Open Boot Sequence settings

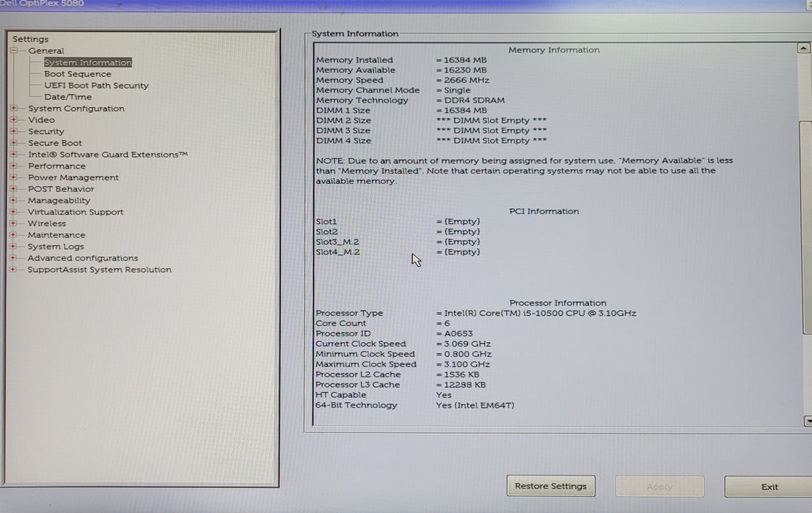click(x=78, y=74)
